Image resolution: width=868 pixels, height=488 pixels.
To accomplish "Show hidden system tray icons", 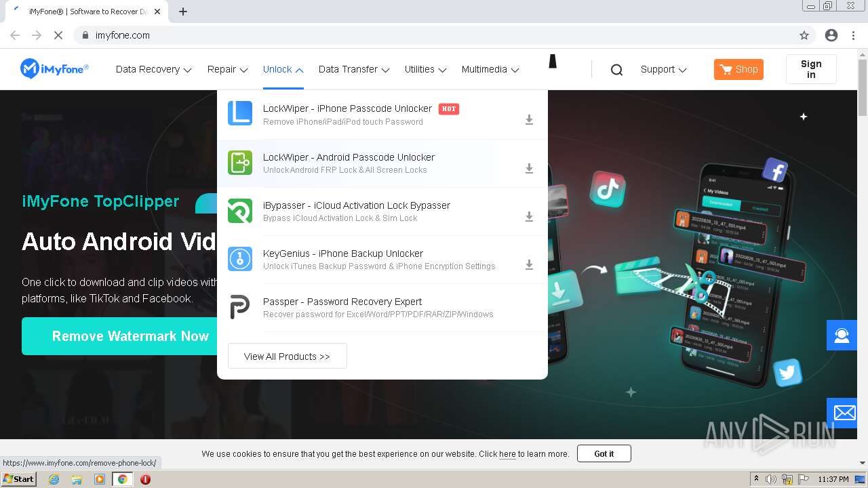I will pos(756,479).
